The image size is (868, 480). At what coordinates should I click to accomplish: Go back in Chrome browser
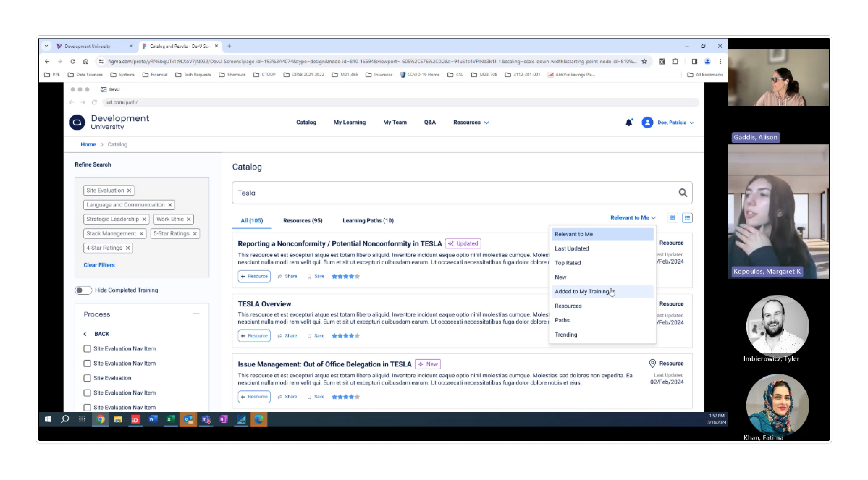pyautogui.click(x=47, y=61)
